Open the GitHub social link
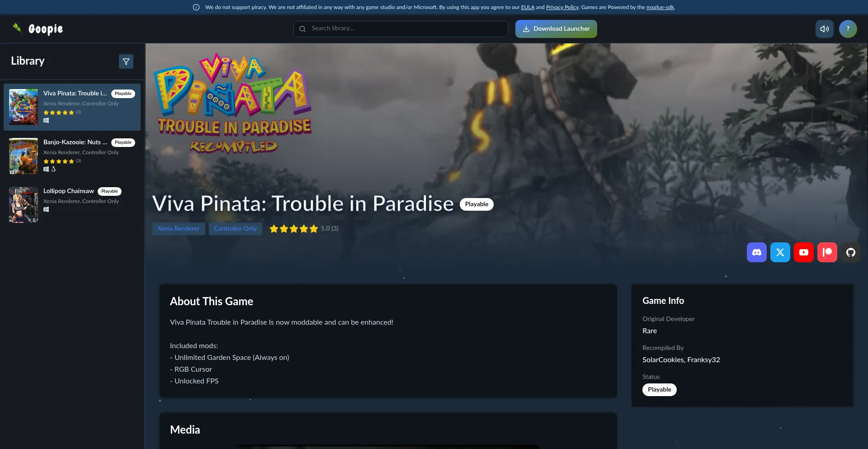The width and height of the screenshot is (868, 449). (851, 252)
